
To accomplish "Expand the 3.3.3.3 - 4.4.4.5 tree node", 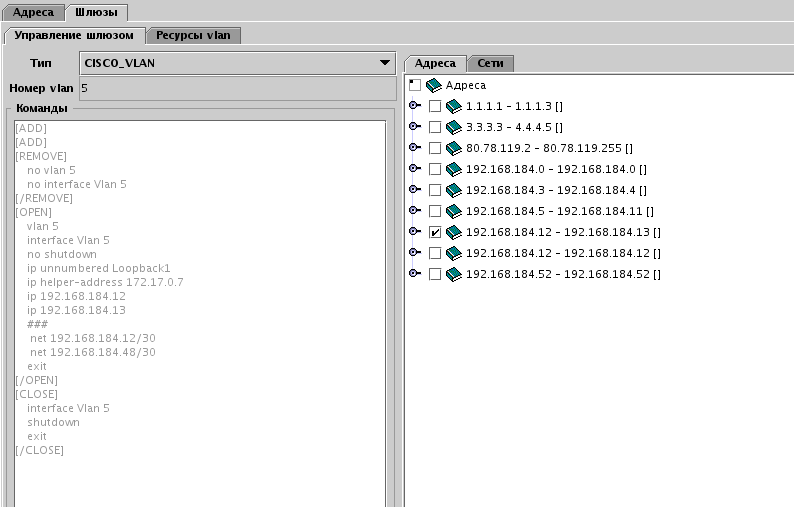I will pyautogui.click(x=415, y=127).
